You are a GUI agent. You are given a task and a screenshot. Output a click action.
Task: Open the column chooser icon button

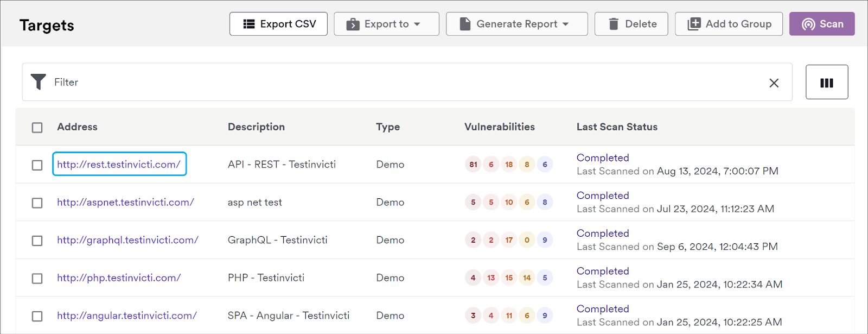coord(827,82)
